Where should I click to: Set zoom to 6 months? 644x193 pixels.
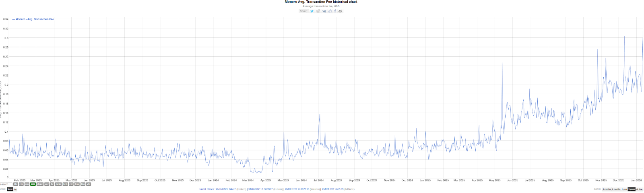616,189
